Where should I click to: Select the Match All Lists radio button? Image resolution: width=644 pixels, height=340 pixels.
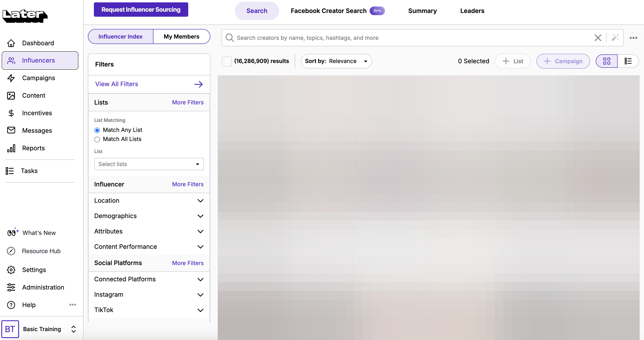pos(97,139)
